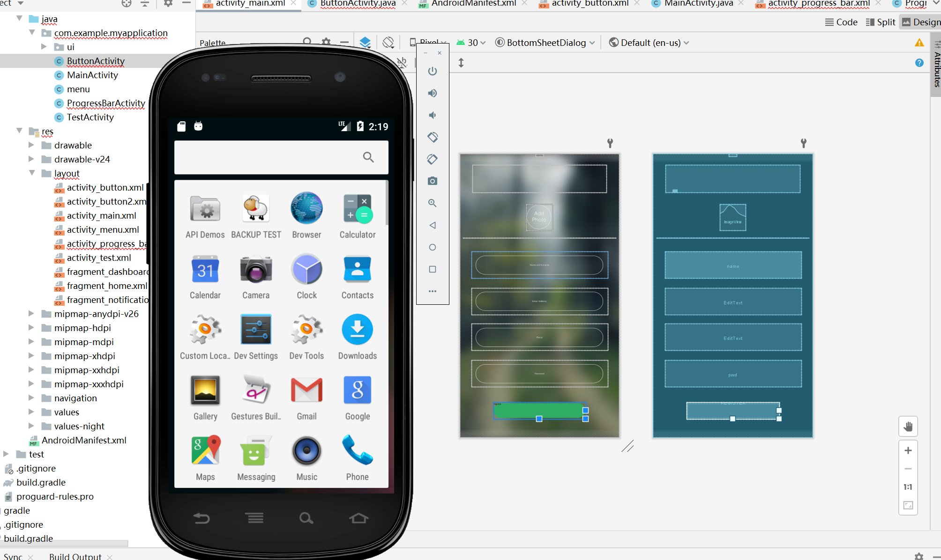Expand the test folder
This screenshot has height=560, width=941.
click(6, 454)
